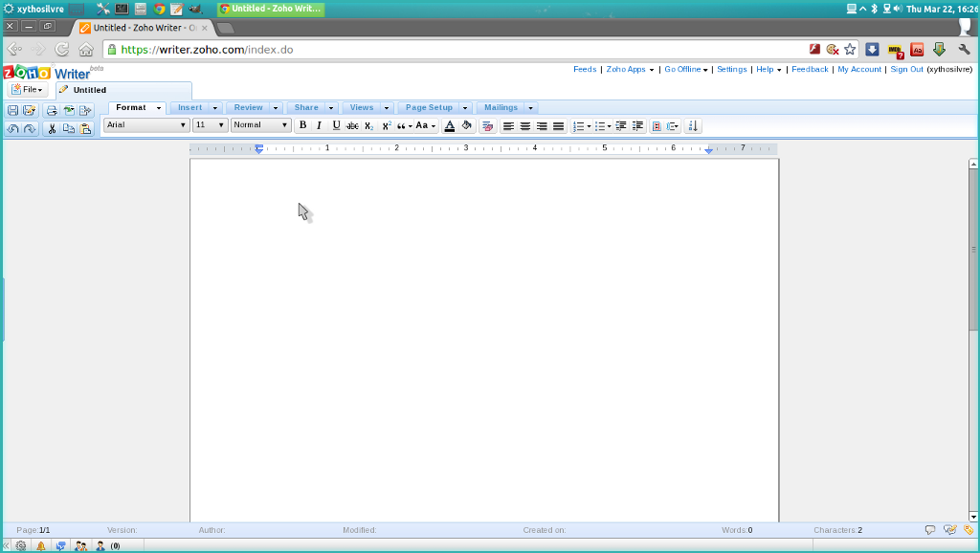Switch to the Share tab

[306, 107]
